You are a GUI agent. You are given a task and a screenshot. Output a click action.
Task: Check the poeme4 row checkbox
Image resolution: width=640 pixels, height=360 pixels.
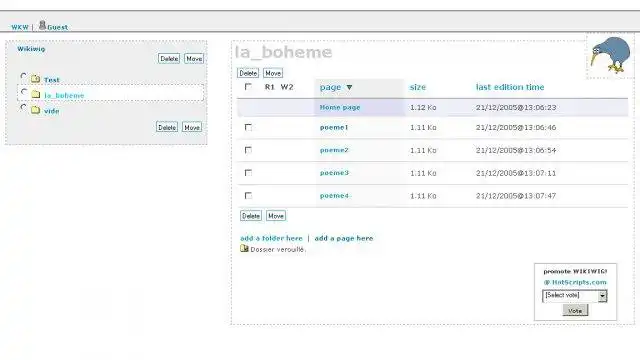(248, 196)
